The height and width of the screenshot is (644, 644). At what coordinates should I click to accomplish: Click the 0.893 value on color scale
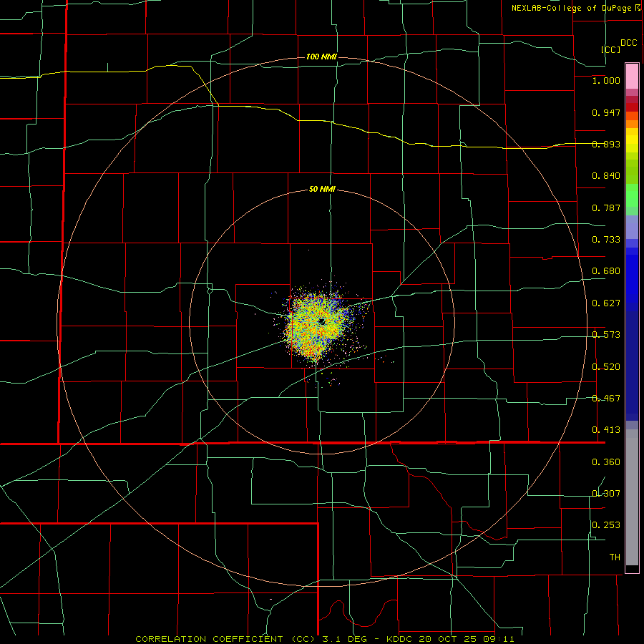pos(606,144)
